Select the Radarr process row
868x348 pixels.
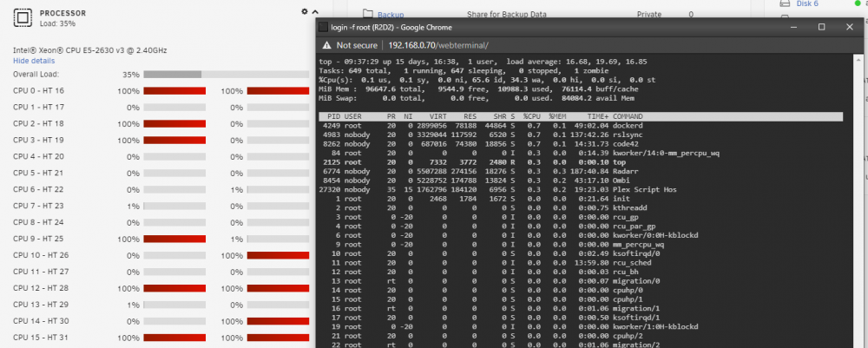[x=581, y=172]
